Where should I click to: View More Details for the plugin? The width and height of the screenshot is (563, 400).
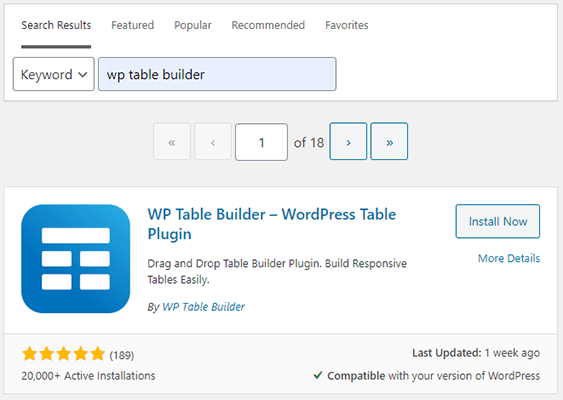pyautogui.click(x=509, y=258)
